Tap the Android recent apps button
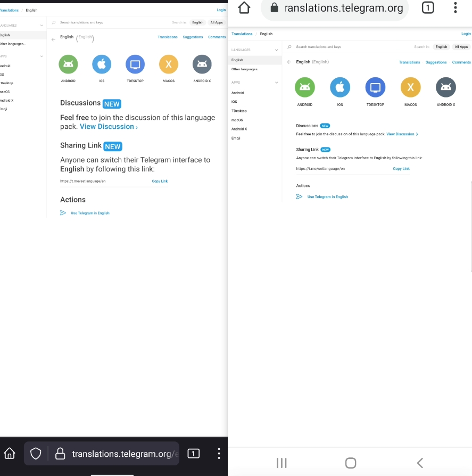472x476 pixels. [281, 463]
